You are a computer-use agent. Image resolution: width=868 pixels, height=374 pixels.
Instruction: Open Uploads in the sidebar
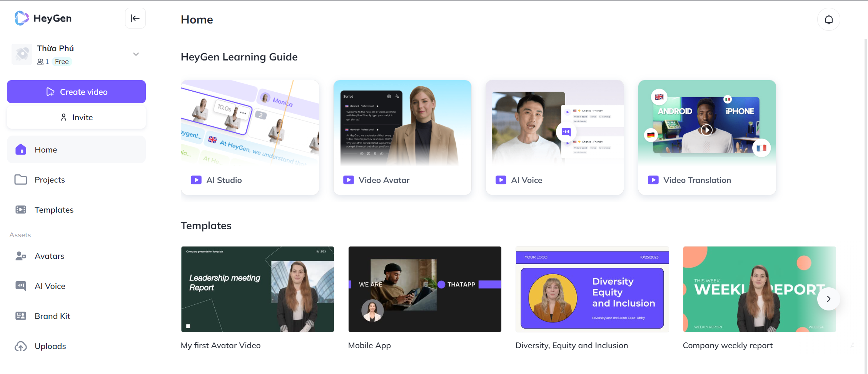pos(76,346)
